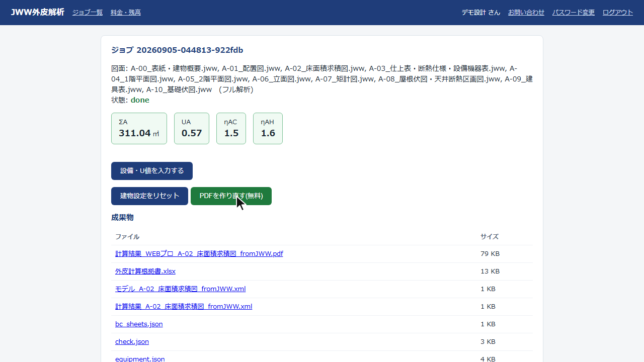Click the 設備・U値を入力する button
This screenshot has width=644, height=362.
point(152,171)
